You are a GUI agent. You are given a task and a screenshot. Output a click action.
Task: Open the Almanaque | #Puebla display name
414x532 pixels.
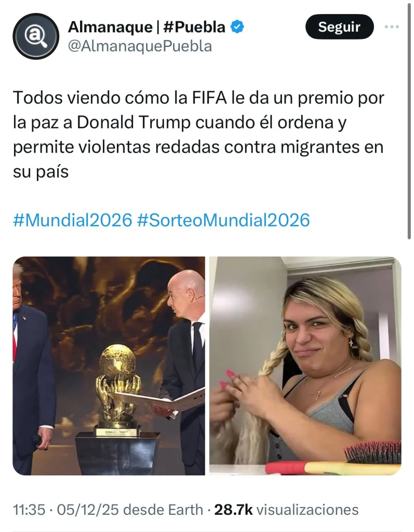click(x=146, y=27)
